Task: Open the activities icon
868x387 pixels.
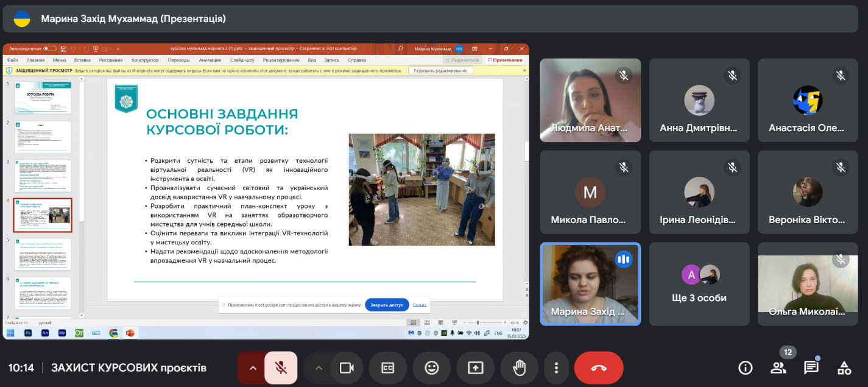Action: coord(844,367)
